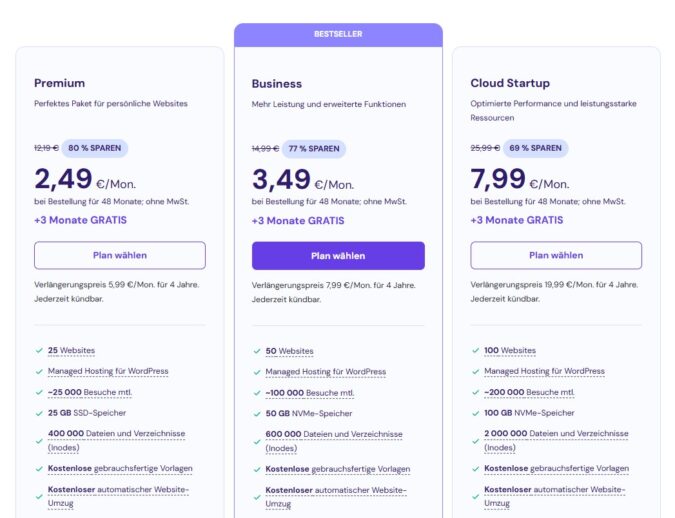Open '~100 000 Besuche mtl.' feature tooltip
Image resolution: width=675 pixels, height=518 pixels.
309,392
